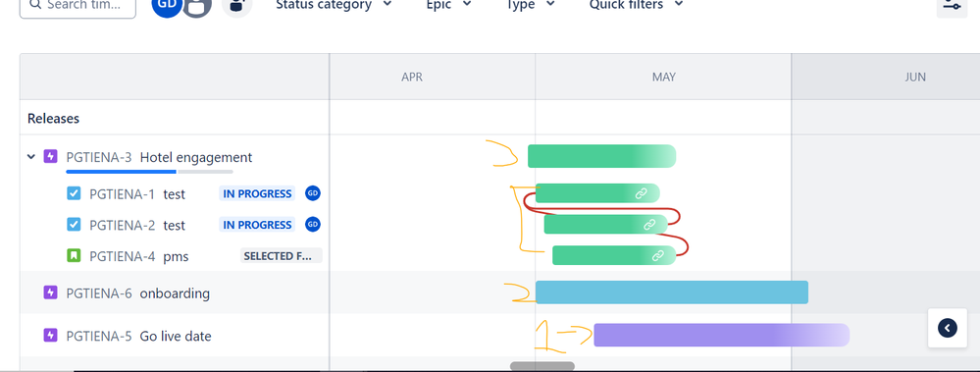Open the Quick filters dropdown
980x372 pixels.
point(637,5)
